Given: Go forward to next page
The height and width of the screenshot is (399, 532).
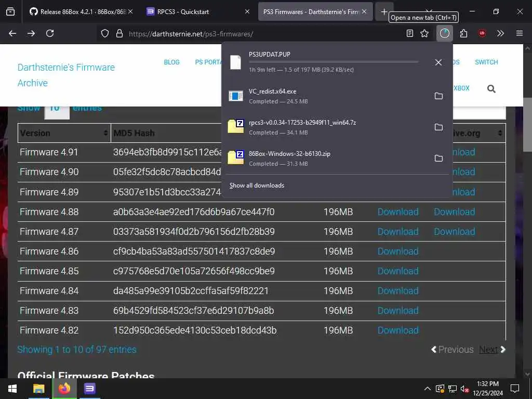Looking at the screenshot, I should point(31,33).
